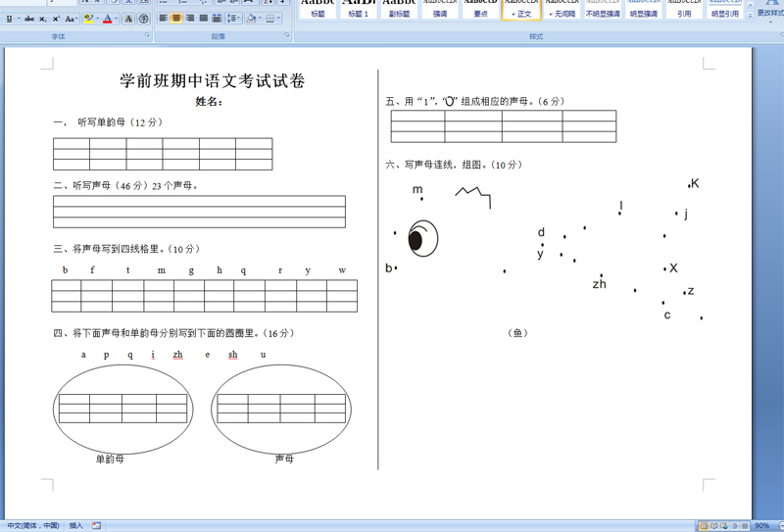Select the 正文 style
Image resolution: width=784 pixels, height=532 pixels.
(521, 9)
